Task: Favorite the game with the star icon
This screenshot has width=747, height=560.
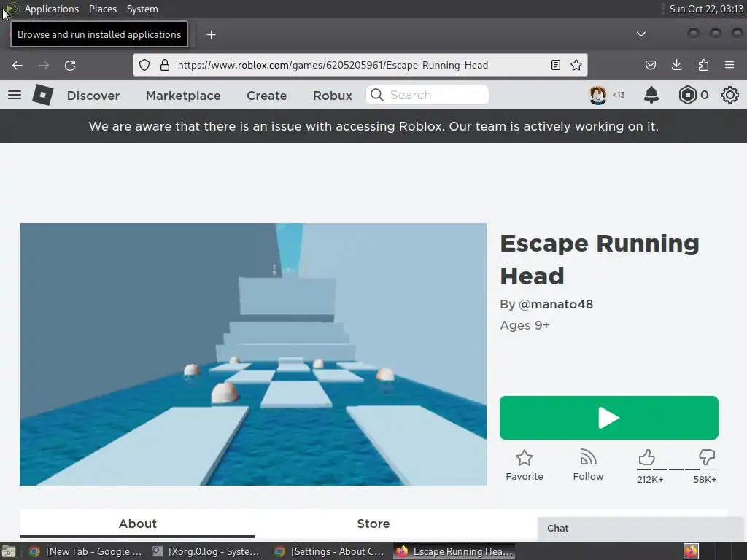Action: pos(524,458)
